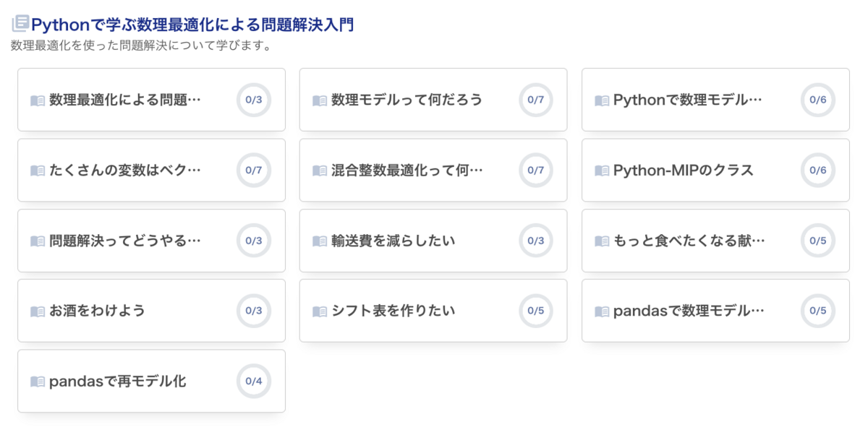The height and width of the screenshot is (427, 868).
Task: Open the もっと食べたくなる献 card
Action: (689, 241)
